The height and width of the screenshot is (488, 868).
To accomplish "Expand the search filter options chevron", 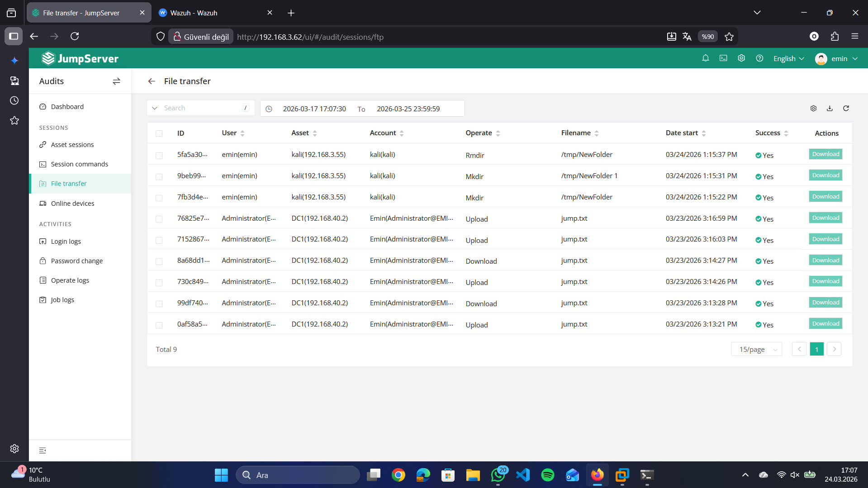I will [x=155, y=108].
